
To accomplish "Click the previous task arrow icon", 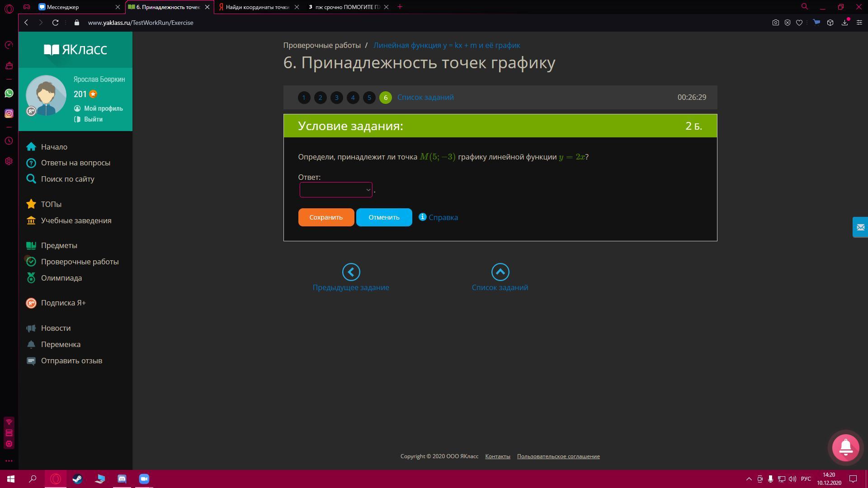I will click(351, 272).
